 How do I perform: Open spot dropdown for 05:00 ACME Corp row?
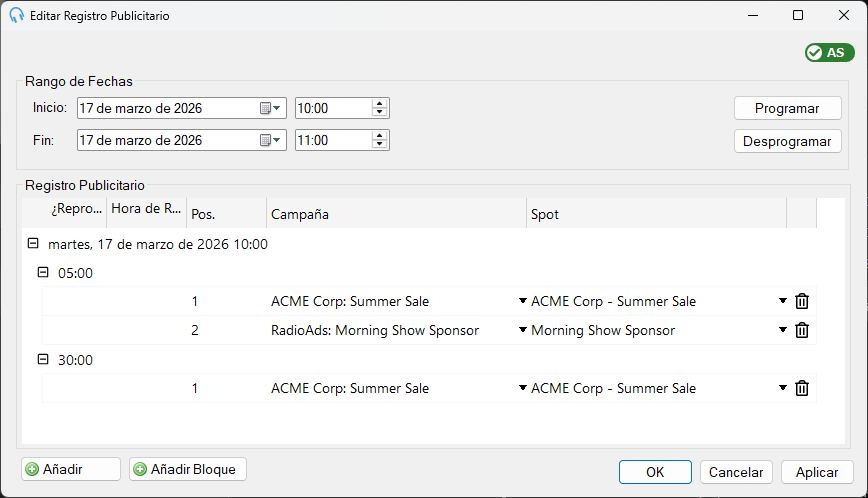tap(782, 301)
